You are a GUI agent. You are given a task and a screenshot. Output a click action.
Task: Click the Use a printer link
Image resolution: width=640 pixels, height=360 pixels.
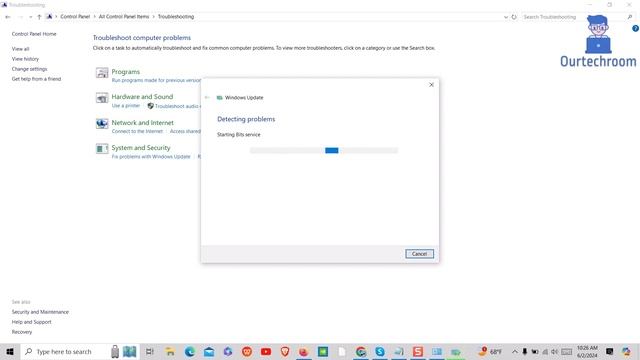coord(126,106)
